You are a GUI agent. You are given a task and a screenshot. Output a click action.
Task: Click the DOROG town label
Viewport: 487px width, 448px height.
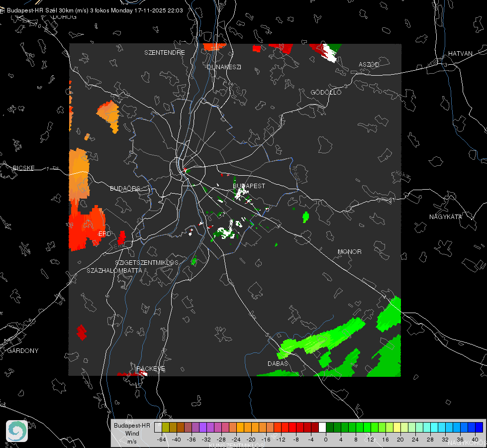(x=65, y=17)
